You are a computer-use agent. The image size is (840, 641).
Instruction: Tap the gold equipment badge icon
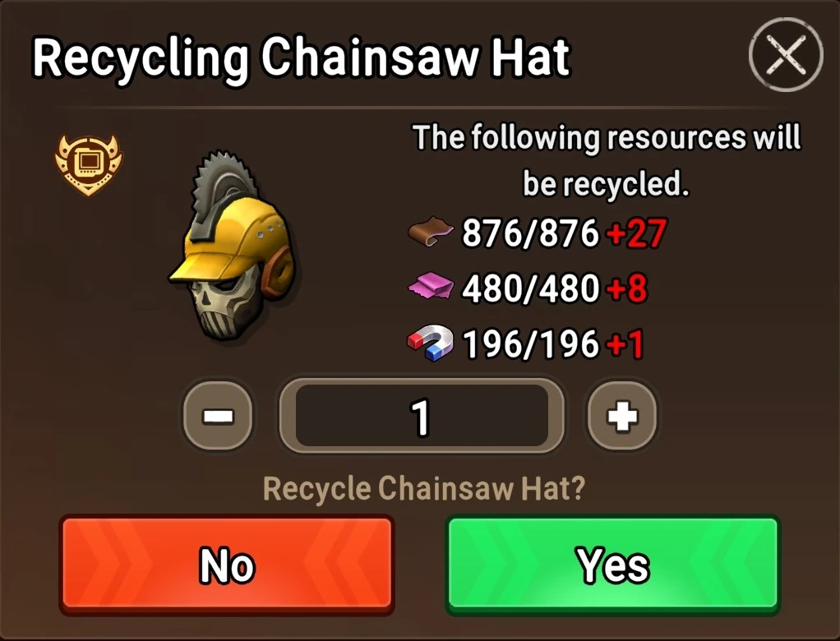pyautogui.click(x=89, y=164)
